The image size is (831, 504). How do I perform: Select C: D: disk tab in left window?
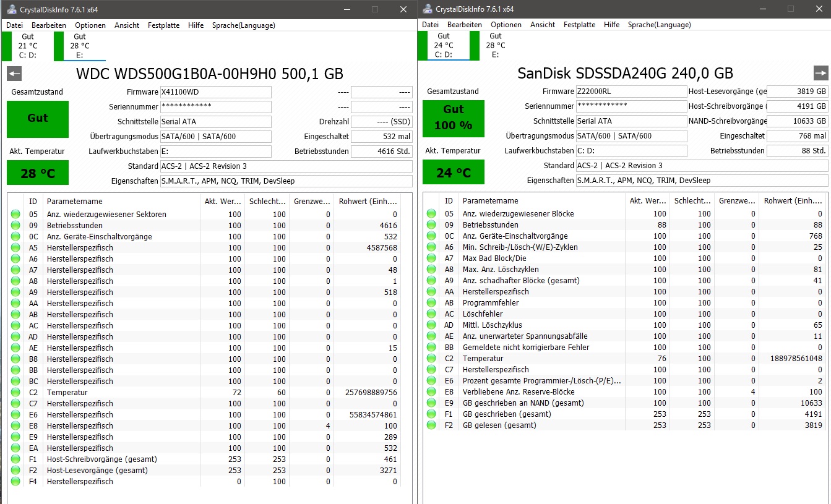(28, 46)
